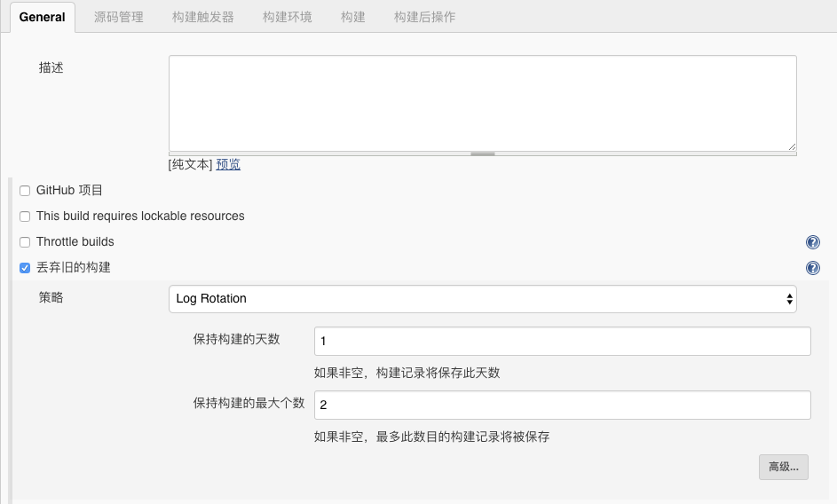This screenshot has width=837, height=504.
Task: Open the 构建环境 tab
Action: coord(288,17)
